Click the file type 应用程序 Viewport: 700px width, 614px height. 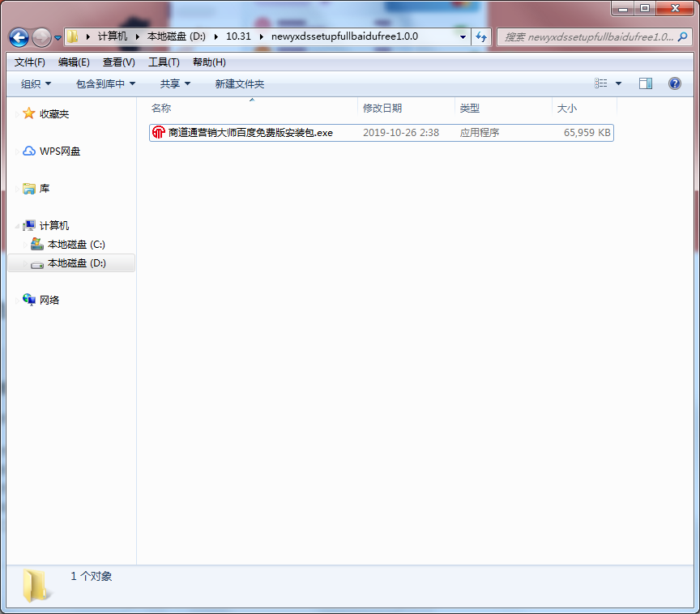[x=480, y=133]
